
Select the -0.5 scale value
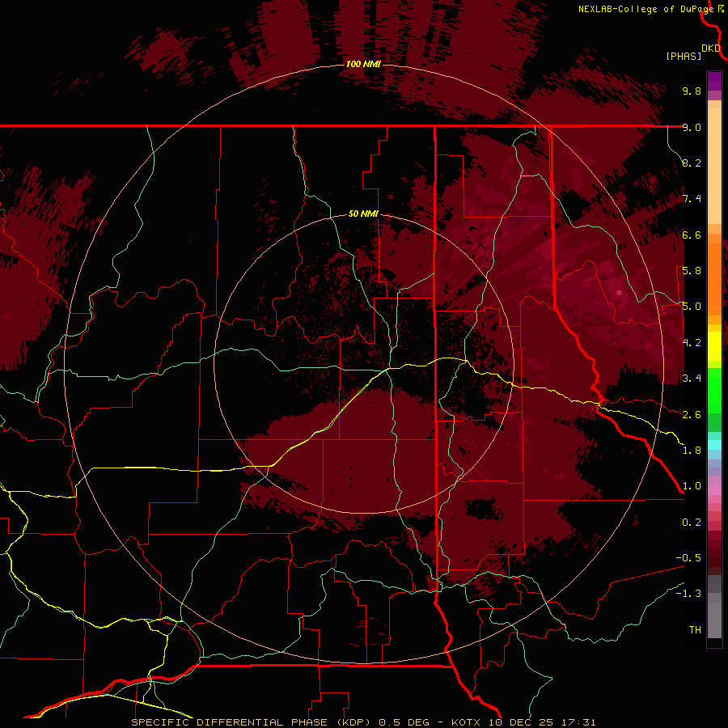pos(688,558)
